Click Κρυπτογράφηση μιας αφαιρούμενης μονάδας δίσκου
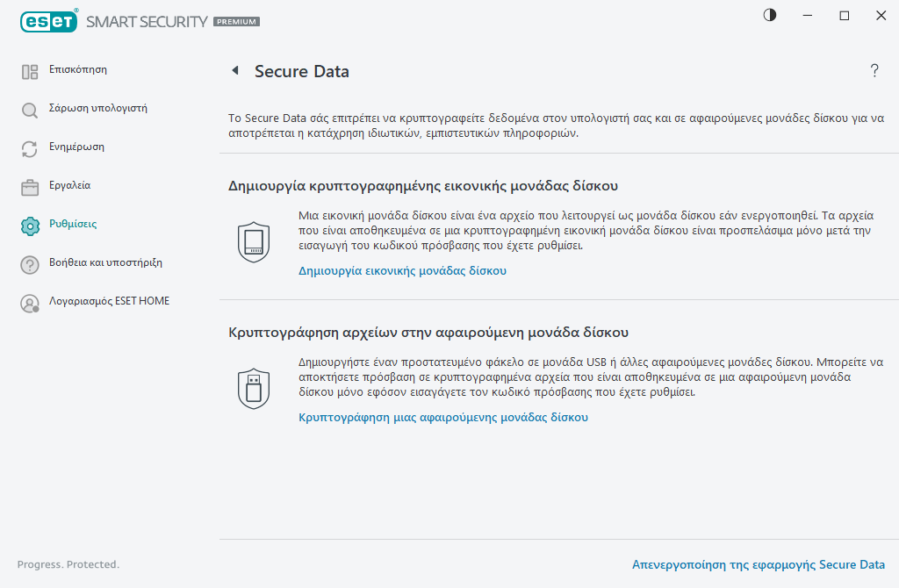The height and width of the screenshot is (588, 899). (443, 419)
